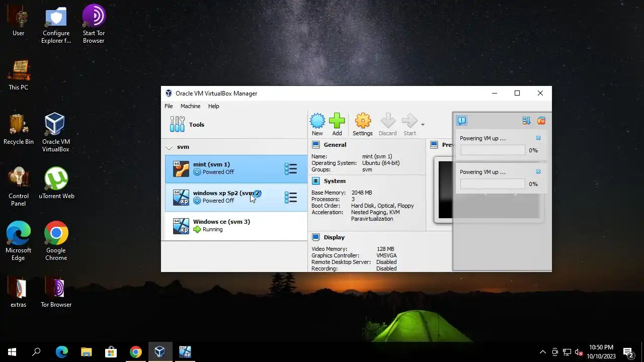This screenshot has height=362, width=644.
Task: Click the network tray icon
Action: (567, 352)
